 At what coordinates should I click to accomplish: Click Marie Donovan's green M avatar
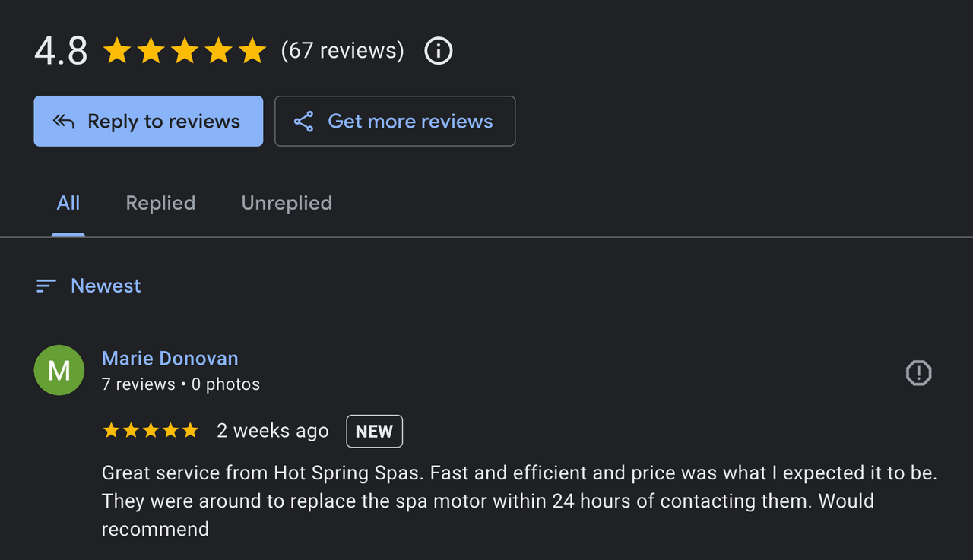click(59, 370)
